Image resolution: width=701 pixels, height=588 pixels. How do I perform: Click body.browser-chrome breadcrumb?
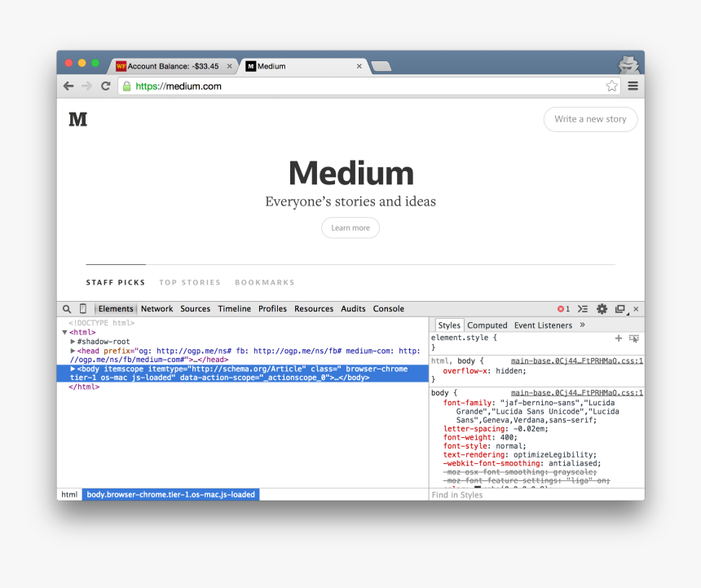(171, 494)
